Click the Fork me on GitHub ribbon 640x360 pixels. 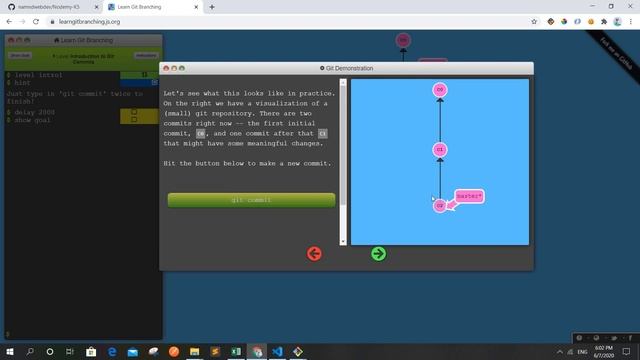point(616,53)
